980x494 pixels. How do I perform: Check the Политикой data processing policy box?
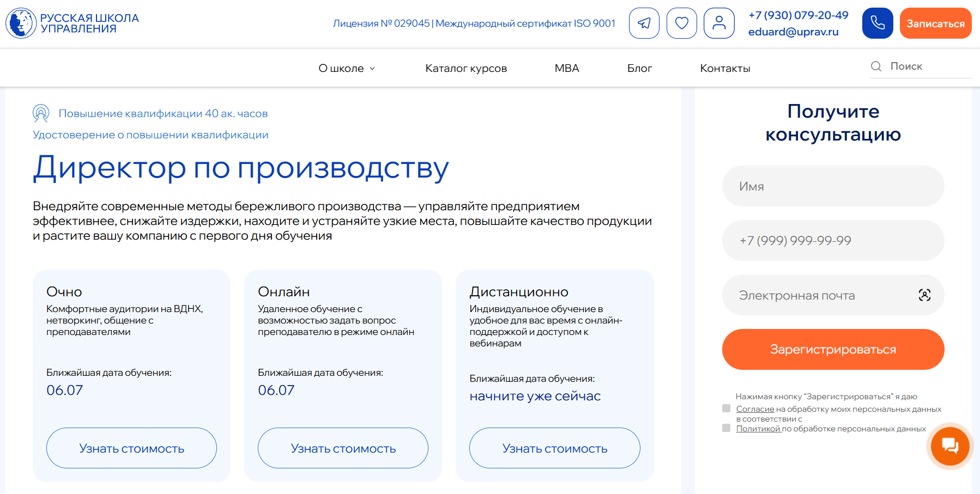click(x=726, y=428)
